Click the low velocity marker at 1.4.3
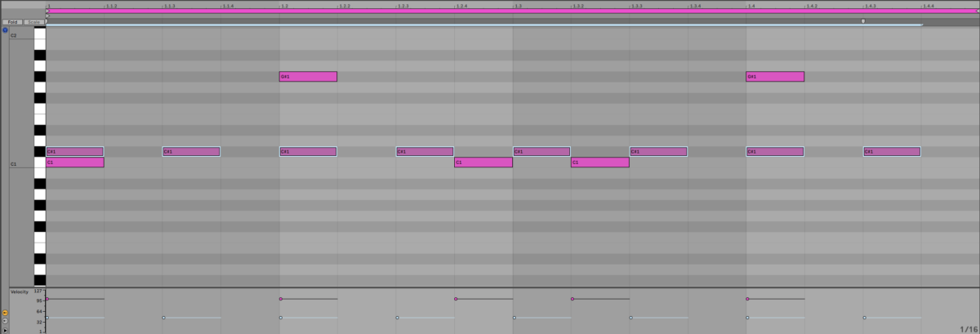 coord(864,318)
